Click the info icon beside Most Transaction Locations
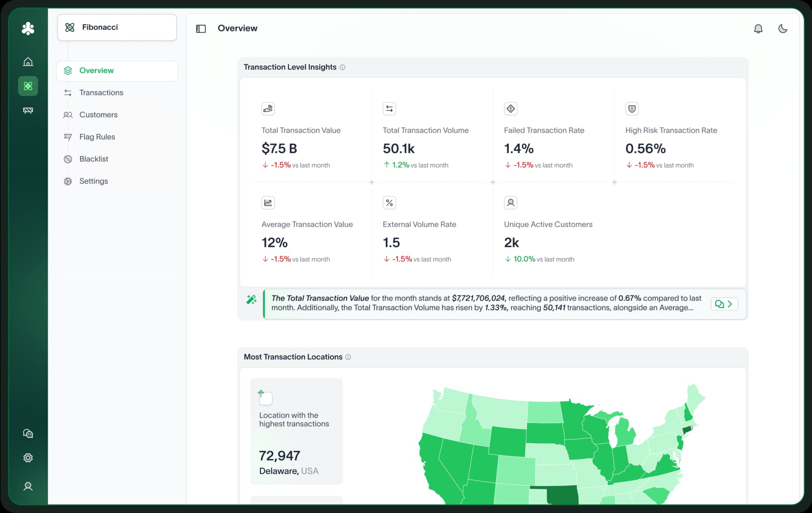Viewport: 812px width, 513px height. 348,357
